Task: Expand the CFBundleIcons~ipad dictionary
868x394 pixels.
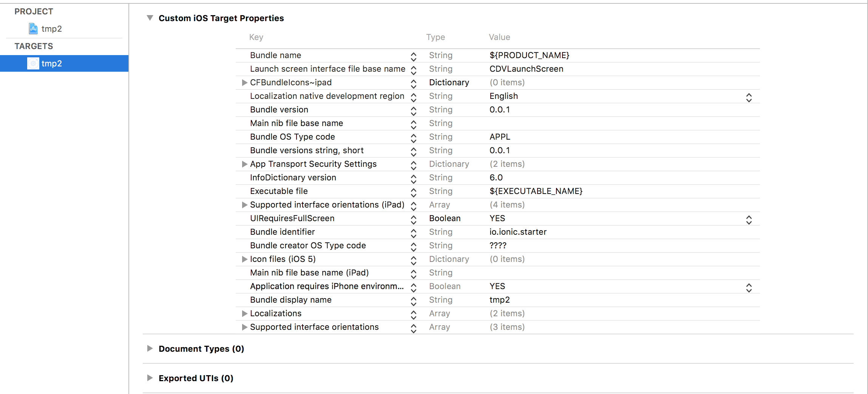Action: coord(244,82)
